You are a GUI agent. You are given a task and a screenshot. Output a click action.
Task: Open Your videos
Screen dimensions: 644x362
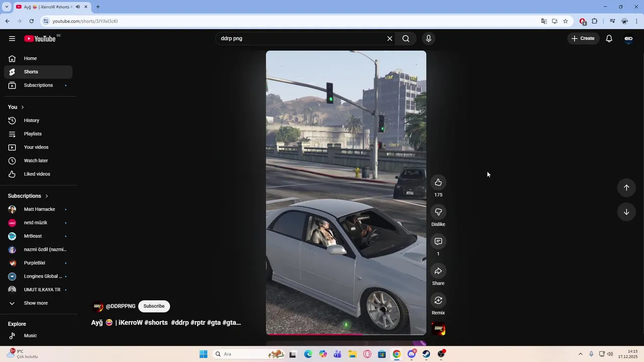[x=38, y=147]
